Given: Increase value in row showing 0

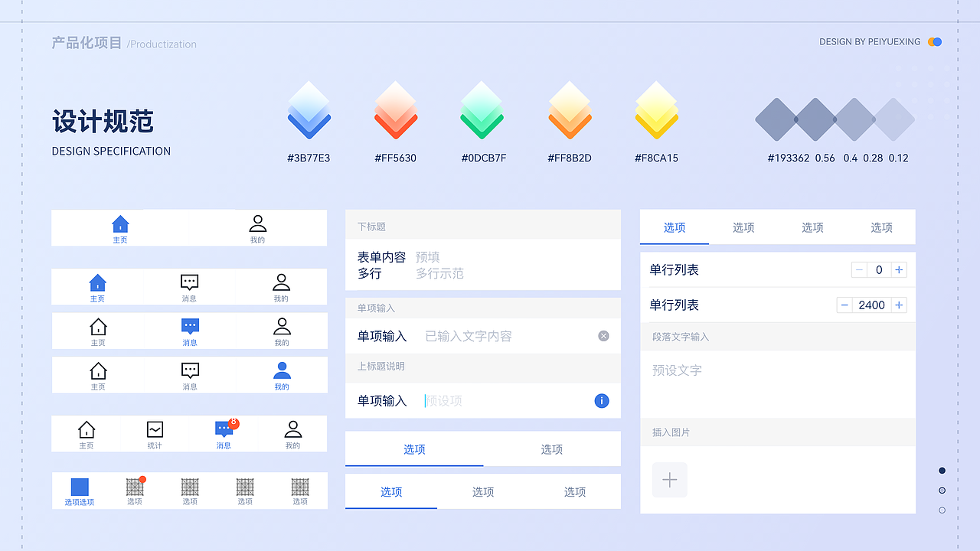Looking at the screenshot, I should click(899, 269).
